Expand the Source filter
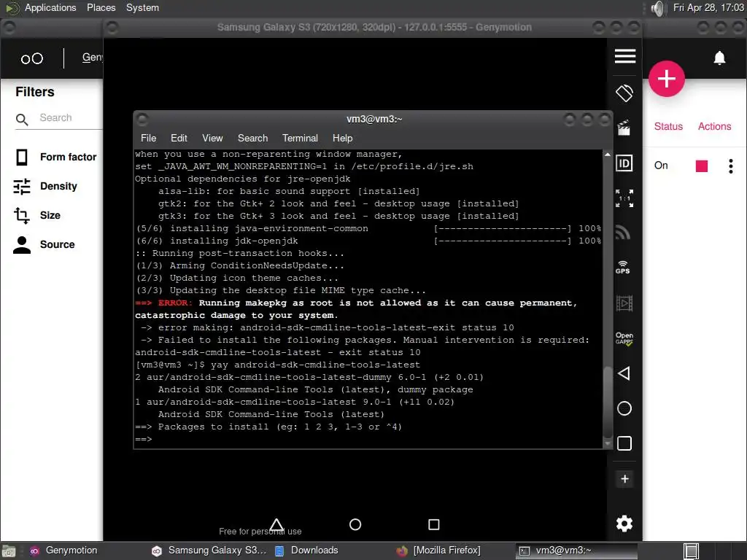Image resolution: width=747 pixels, height=560 pixels. (44, 244)
